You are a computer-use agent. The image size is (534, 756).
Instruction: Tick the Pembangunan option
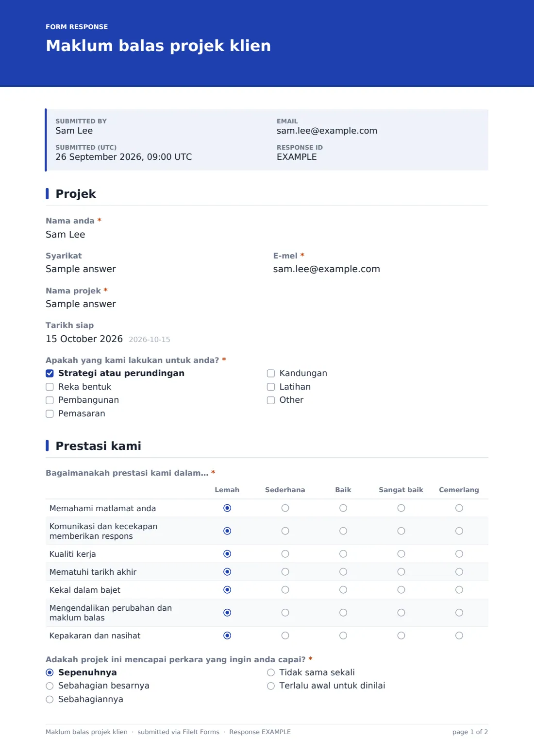[50, 400]
